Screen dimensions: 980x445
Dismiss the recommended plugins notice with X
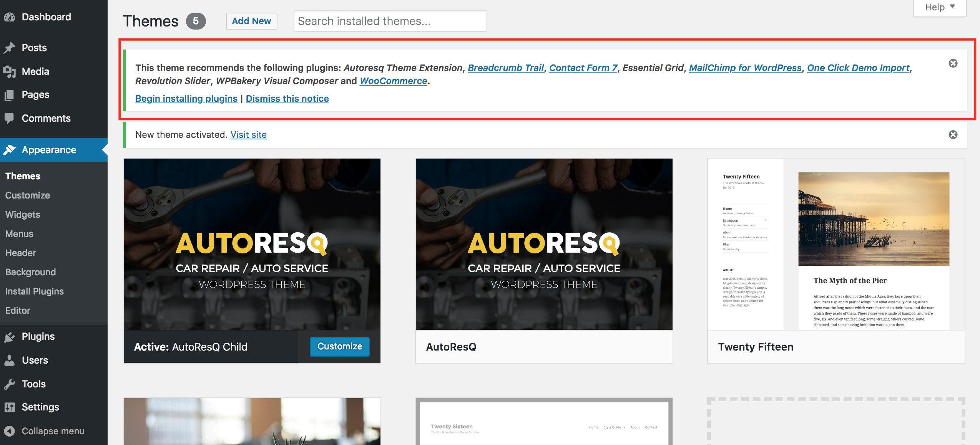(x=953, y=63)
